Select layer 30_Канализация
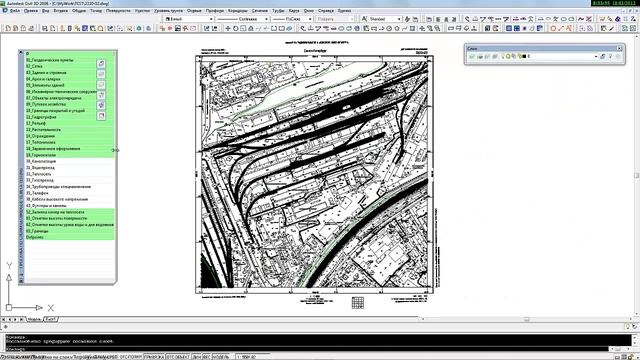The image size is (640, 360). point(70,161)
